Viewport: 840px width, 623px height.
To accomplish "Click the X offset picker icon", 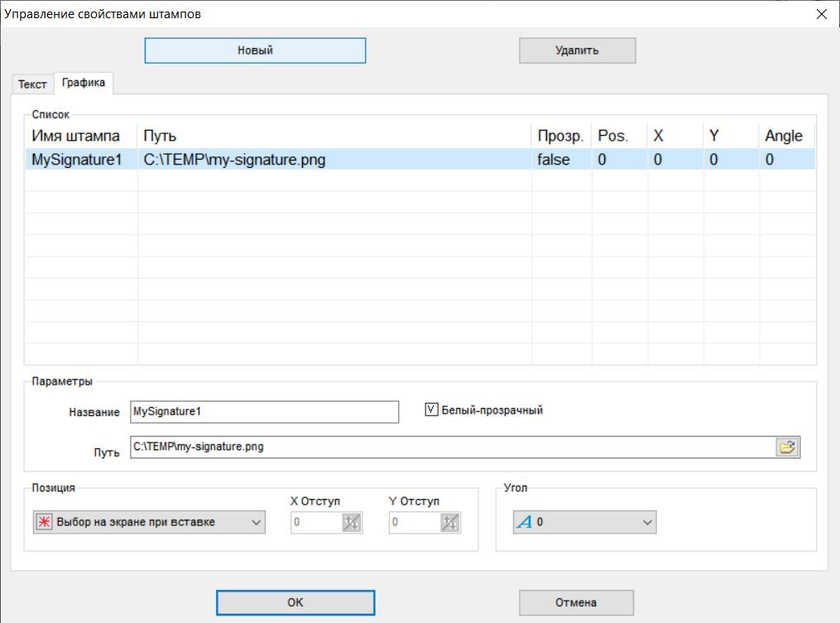I will pos(352,522).
